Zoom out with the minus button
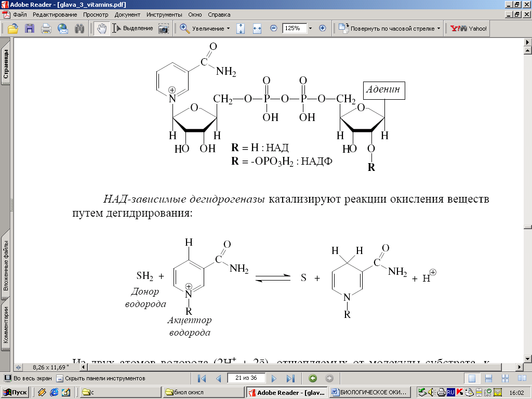The width and height of the screenshot is (532, 399). point(273,29)
